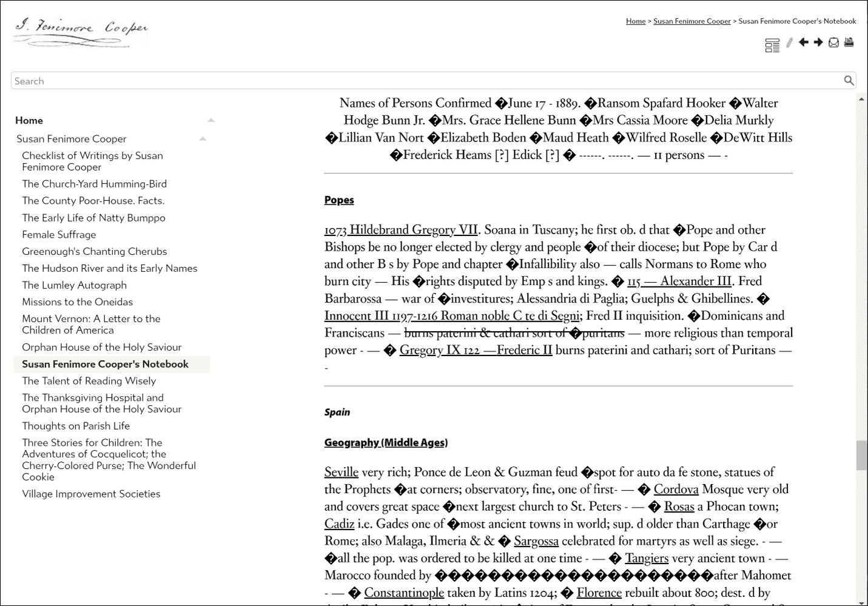Image resolution: width=868 pixels, height=606 pixels.
Task: Click the 'Cordova' hyperlink
Action: 676,489
